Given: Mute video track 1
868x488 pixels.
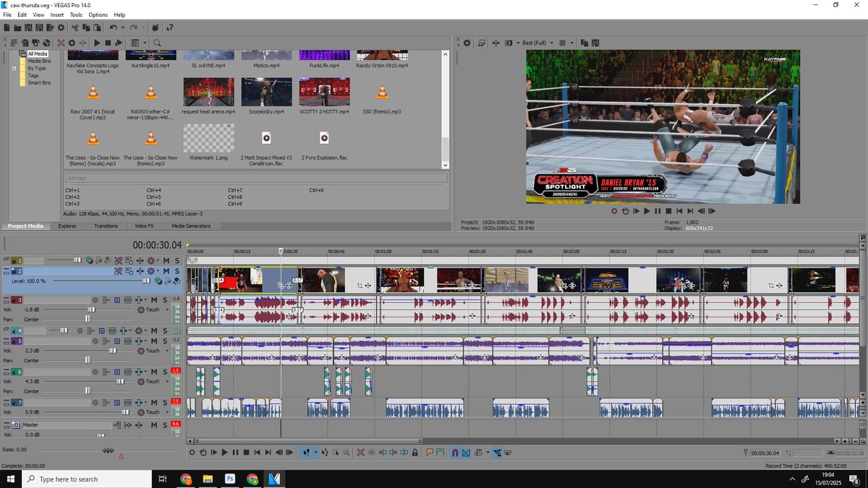Looking at the screenshot, I should click(x=166, y=260).
